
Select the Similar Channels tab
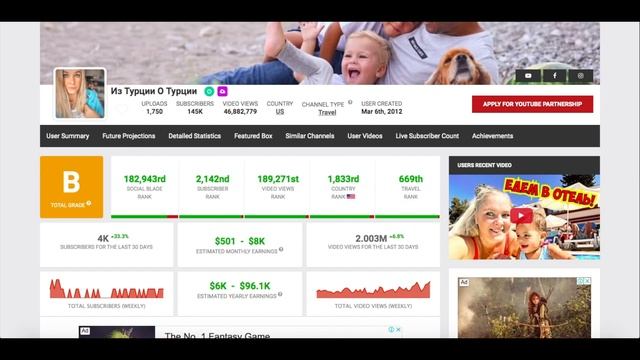[310, 136]
